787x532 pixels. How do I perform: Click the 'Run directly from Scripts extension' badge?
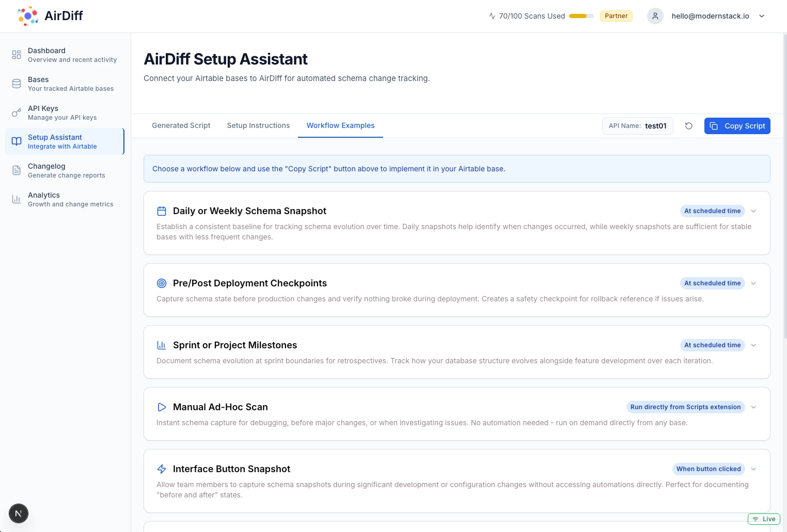685,407
